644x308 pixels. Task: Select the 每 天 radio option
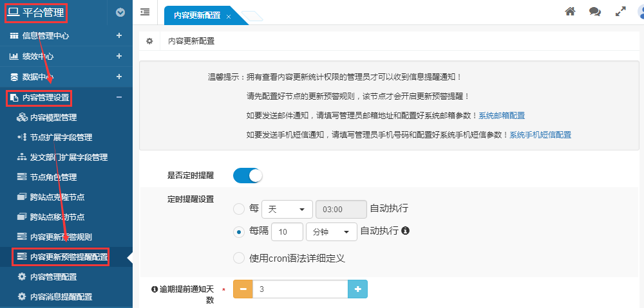[x=239, y=209]
